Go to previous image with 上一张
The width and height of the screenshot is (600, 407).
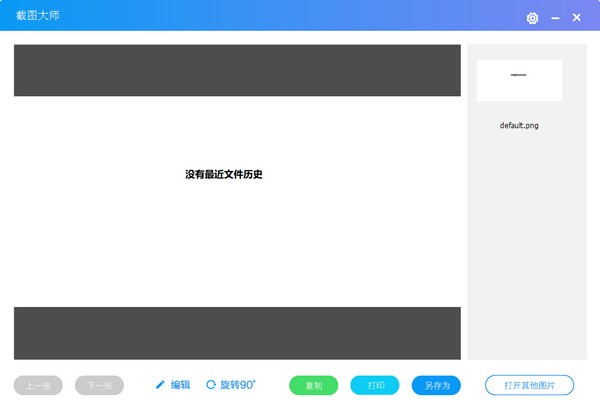[38, 385]
